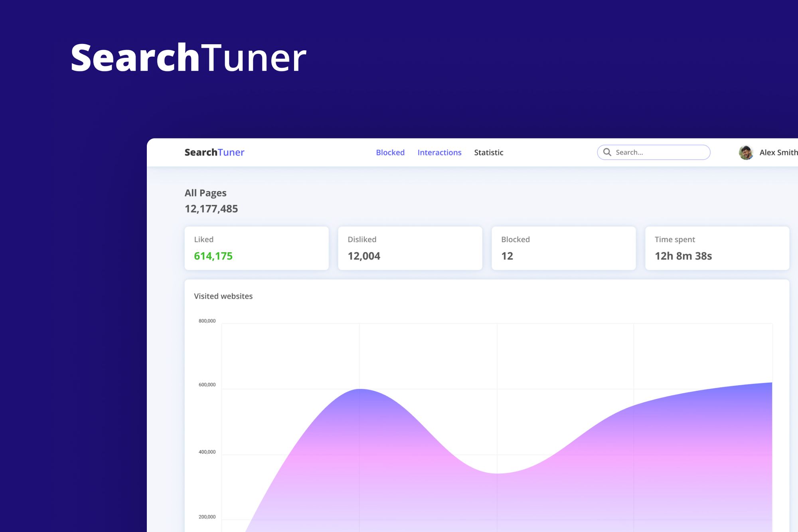
Task: Click the green 614,175 liked count
Action: (x=213, y=256)
